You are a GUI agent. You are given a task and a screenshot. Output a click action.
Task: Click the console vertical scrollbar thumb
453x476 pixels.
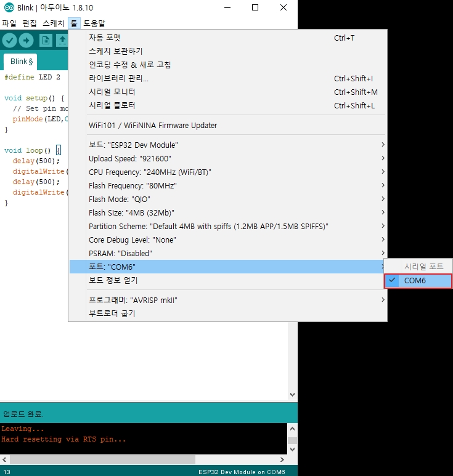pos(292,440)
